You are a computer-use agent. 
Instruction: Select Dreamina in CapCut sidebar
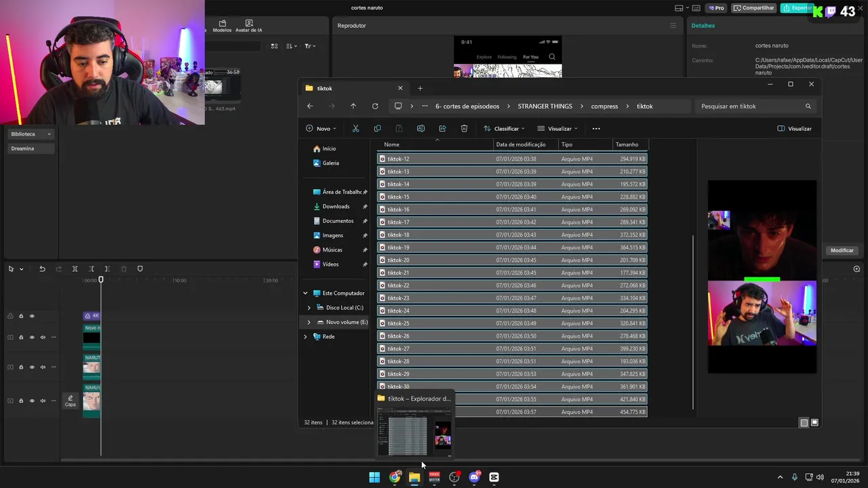(31, 148)
